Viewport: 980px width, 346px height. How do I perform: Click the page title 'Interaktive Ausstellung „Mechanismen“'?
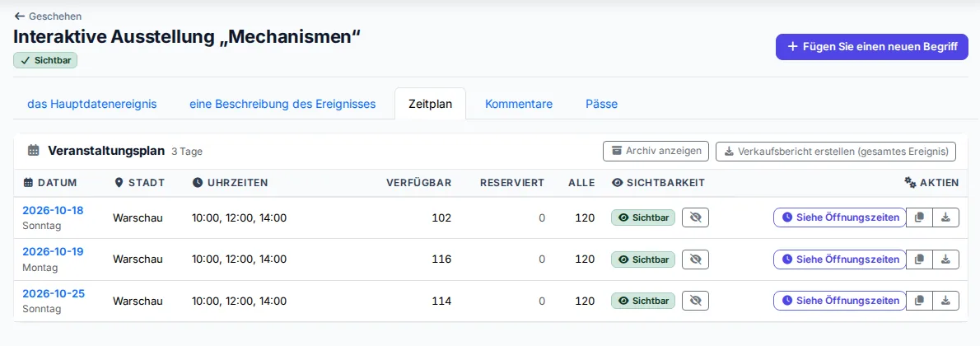188,37
